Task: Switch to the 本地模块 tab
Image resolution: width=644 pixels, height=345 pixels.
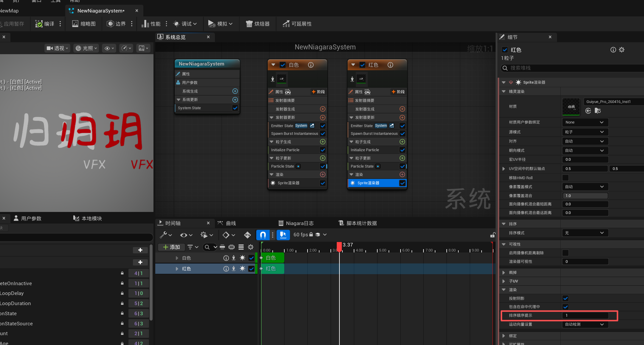Action: pyautogui.click(x=88, y=218)
